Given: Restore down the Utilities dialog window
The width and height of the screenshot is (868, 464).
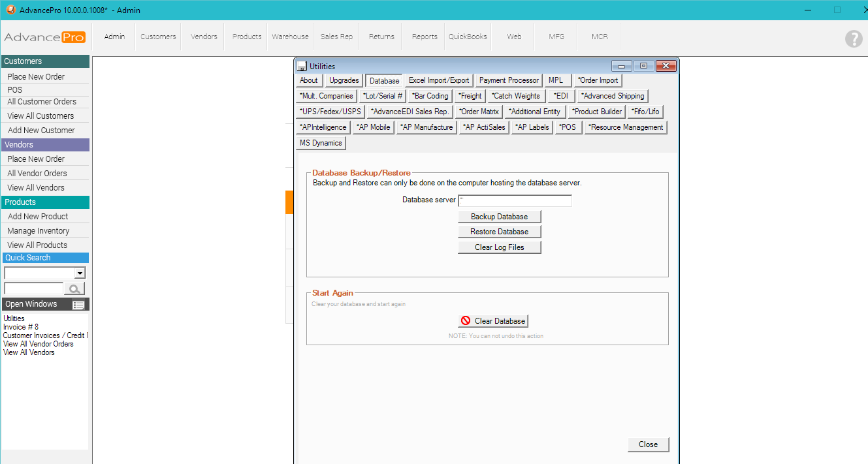Looking at the screenshot, I should [x=643, y=66].
